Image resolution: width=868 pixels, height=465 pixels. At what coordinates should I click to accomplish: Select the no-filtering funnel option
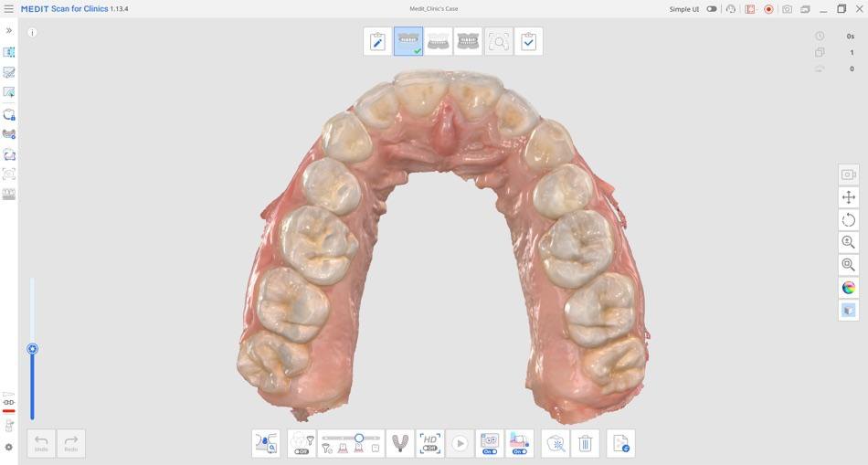point(327,449)
